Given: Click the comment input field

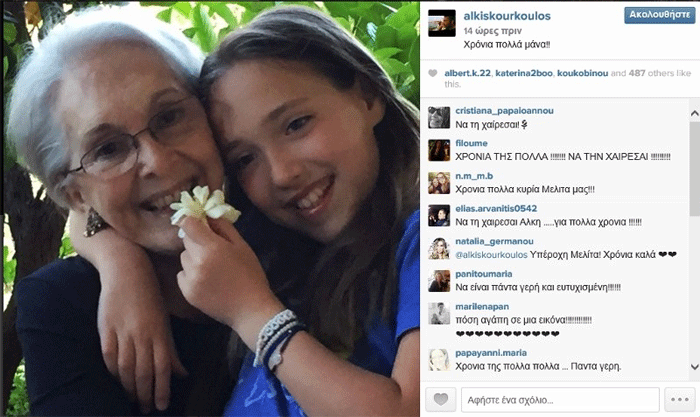Looking at the screenshot, I should click(x=560, y=400).
